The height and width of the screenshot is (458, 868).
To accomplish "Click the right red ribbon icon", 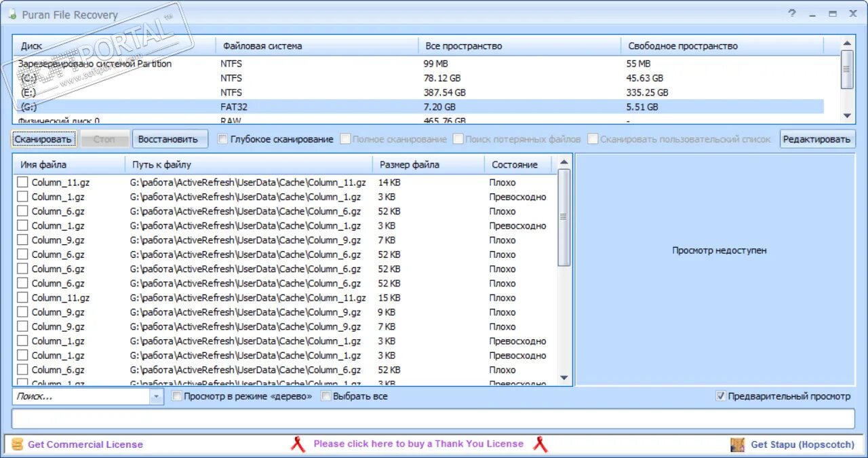I will point(540,444).
